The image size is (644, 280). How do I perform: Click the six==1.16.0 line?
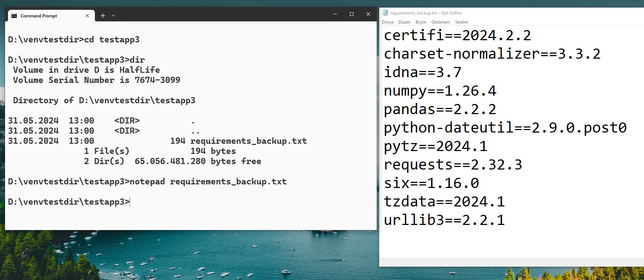[x=431, y=183]
